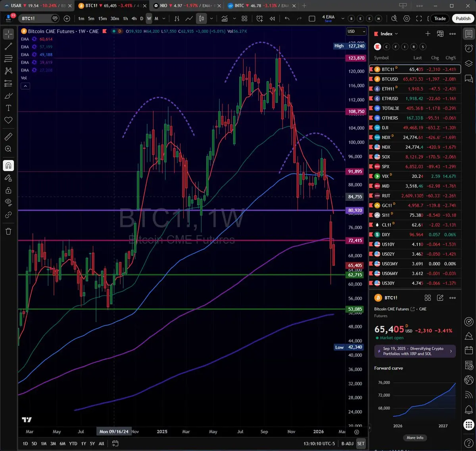Undo the last chart action

pos(287,19)
